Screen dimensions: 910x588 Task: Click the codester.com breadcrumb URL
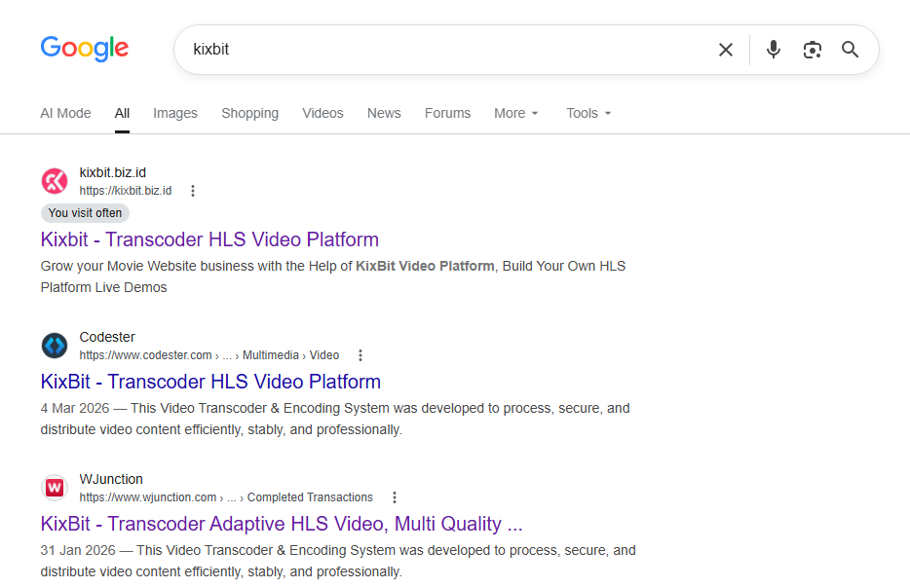pos(209,355)
